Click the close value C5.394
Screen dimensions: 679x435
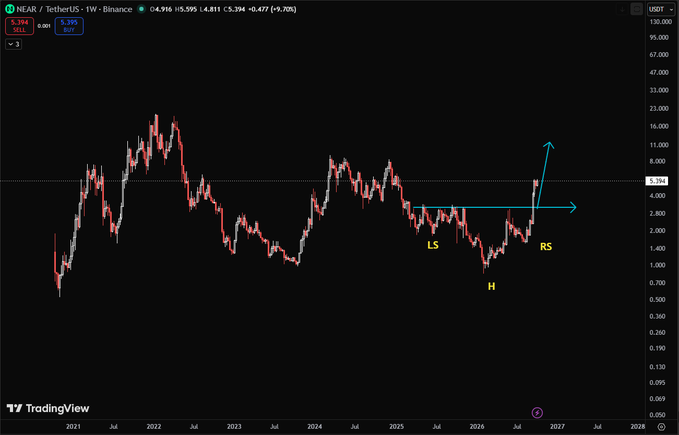[234, 9]
